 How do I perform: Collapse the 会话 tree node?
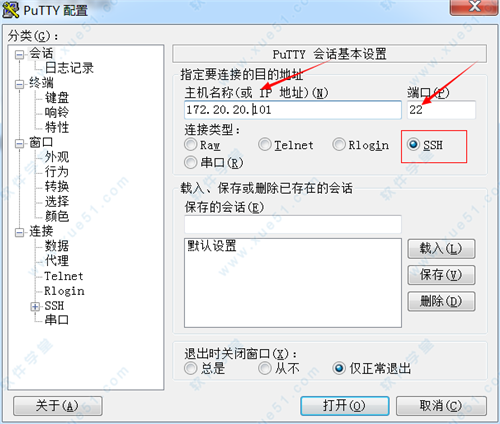coord(20,54)
